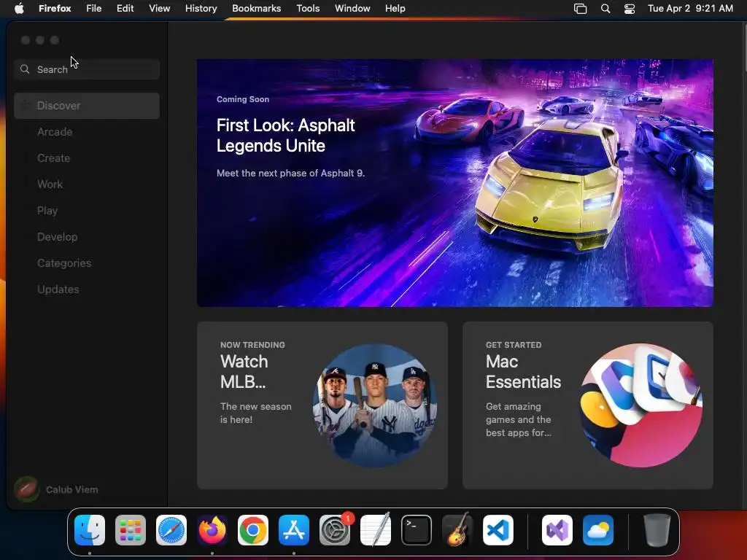Click "Meet the next phase of Asphalt 9."
747x560 pixels.
tap(290, 174)
